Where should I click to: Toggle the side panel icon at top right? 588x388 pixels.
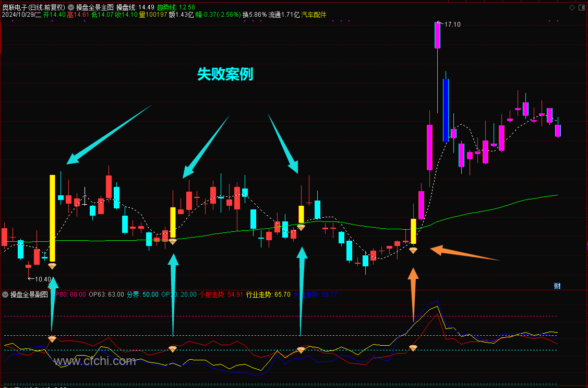581,7
